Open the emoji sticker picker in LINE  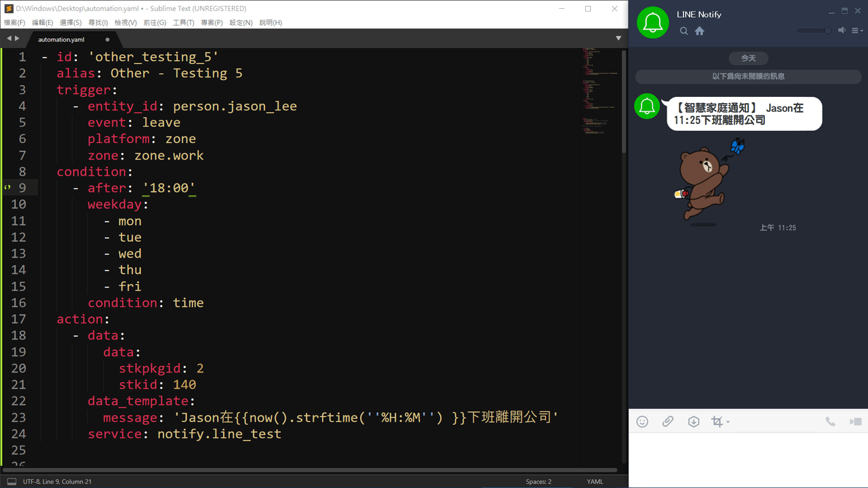click(x=642, y=422)
